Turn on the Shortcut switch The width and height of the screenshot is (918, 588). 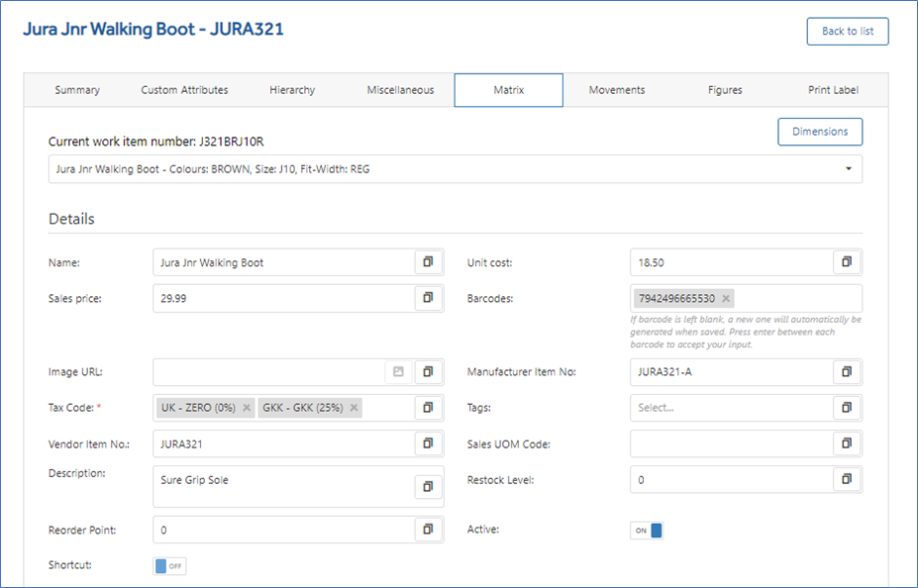pos(169,566)
